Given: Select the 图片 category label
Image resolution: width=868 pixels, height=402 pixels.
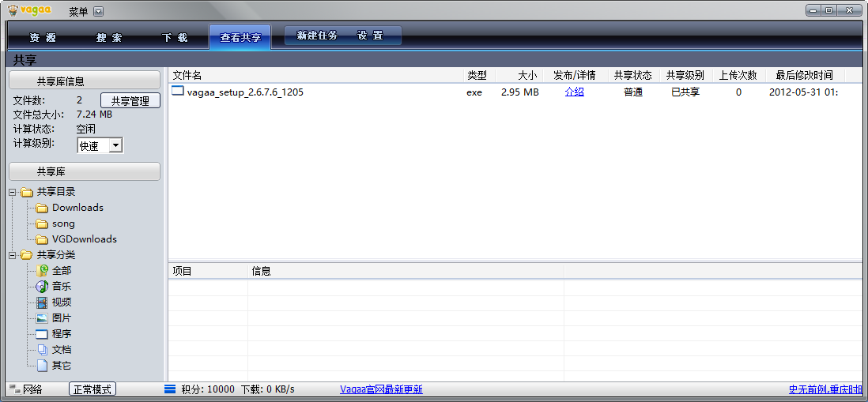Looking at the screenshot, I should (62, 318).
